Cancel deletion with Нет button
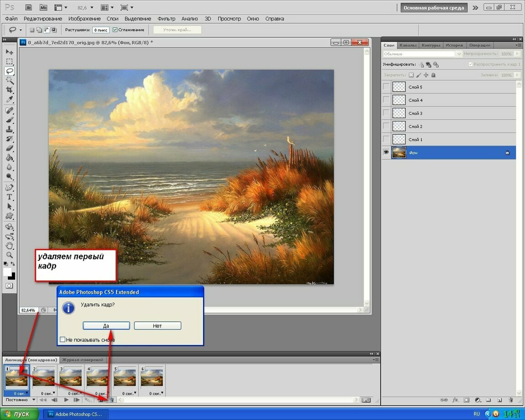 pyautogui.click(x=157, y=325)
